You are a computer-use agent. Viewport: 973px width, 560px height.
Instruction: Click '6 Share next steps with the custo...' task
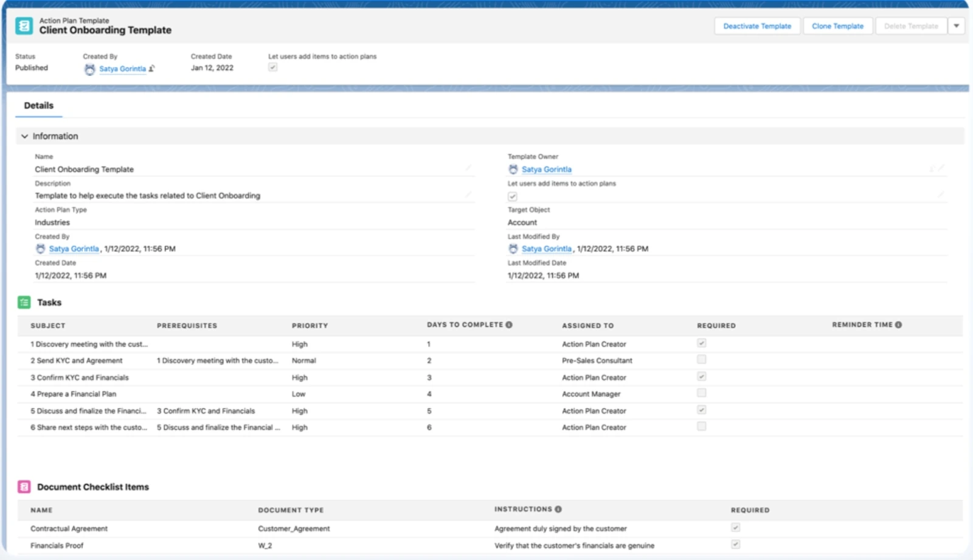click(x=89, y=427)
